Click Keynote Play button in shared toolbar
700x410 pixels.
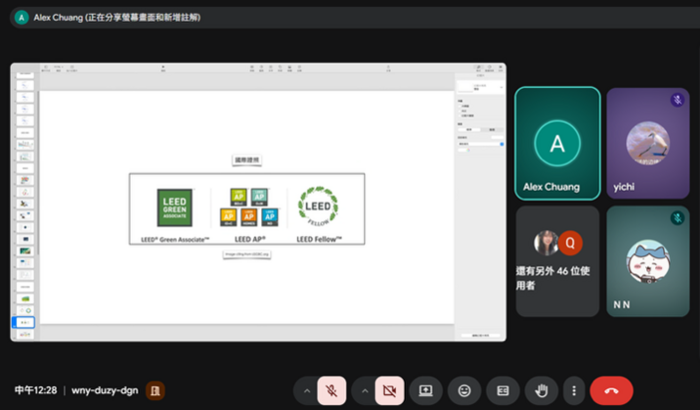pyautogui.click(x=163, y=68)
